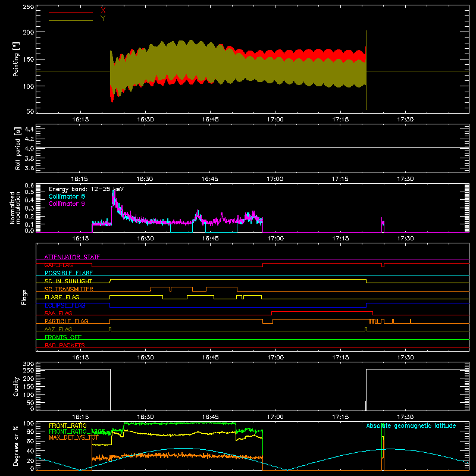Click the 16:15 label under Pointing panel
This screenshot has height=476, width=476.
click(80, 120)
